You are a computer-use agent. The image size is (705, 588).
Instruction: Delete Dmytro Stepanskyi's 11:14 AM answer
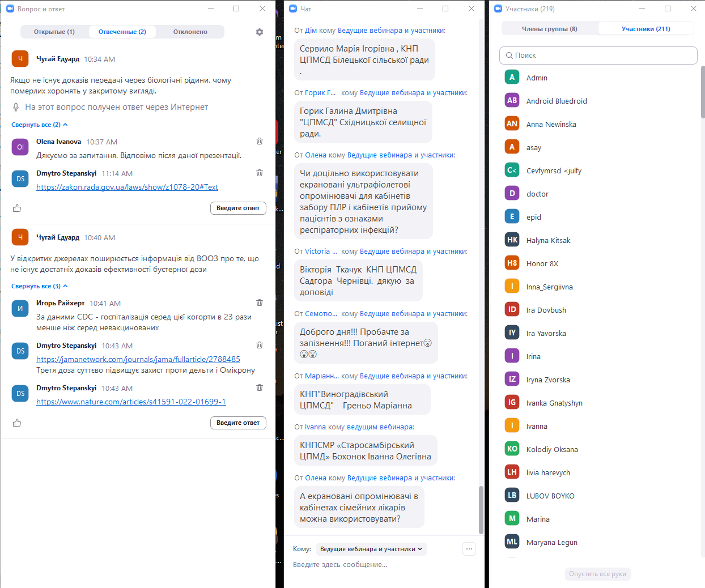[x=260, y=173]
